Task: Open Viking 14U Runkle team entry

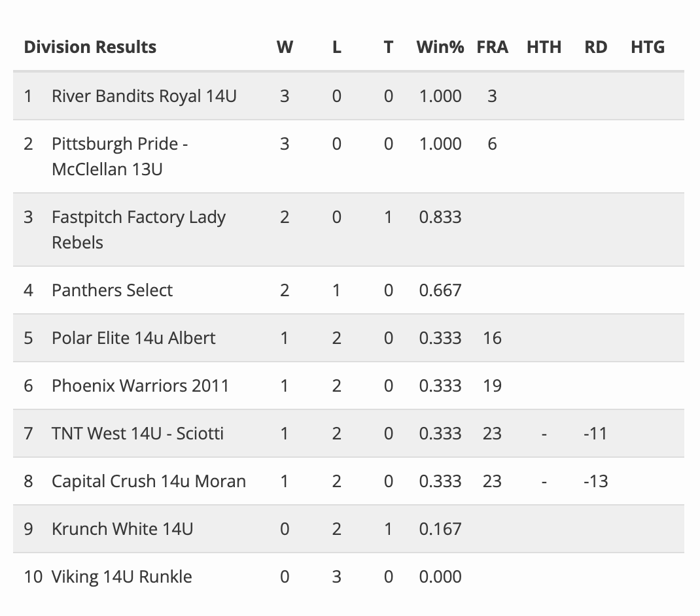Action: point(122,577)
